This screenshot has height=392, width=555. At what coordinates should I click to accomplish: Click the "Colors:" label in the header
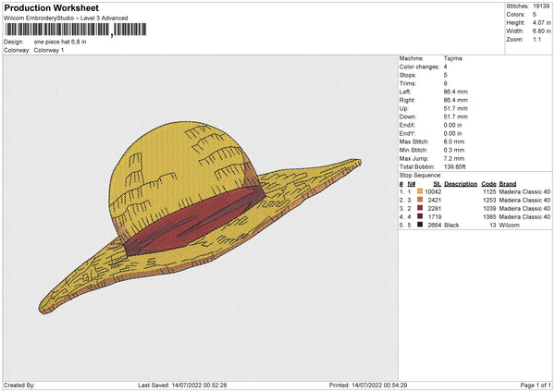coord(515,15)
